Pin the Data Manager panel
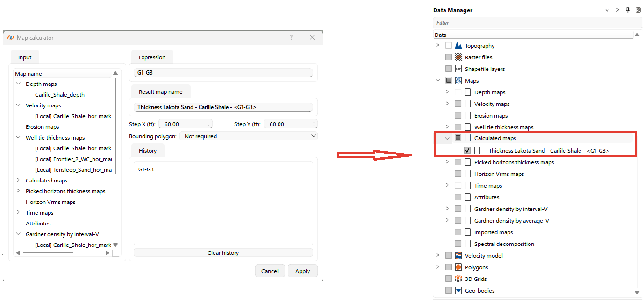This screenshot has height=301, width=644. pyautogui.click(x=628, y=10)
